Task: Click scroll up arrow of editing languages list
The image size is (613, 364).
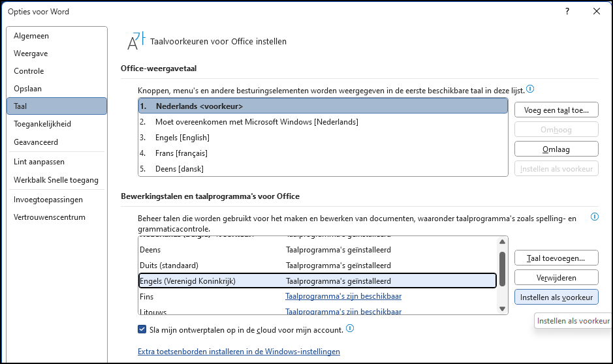Action: (503, 242)
